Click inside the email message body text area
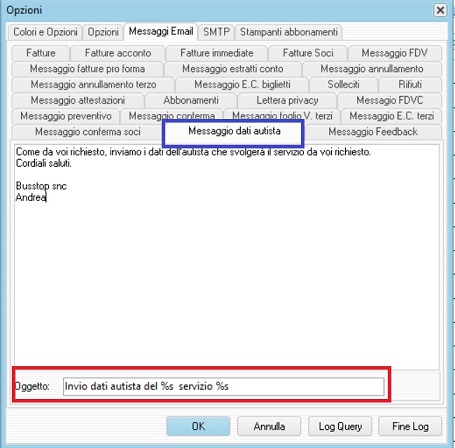The width and height of the screenshot is (455, 448). tap(226, 257)
